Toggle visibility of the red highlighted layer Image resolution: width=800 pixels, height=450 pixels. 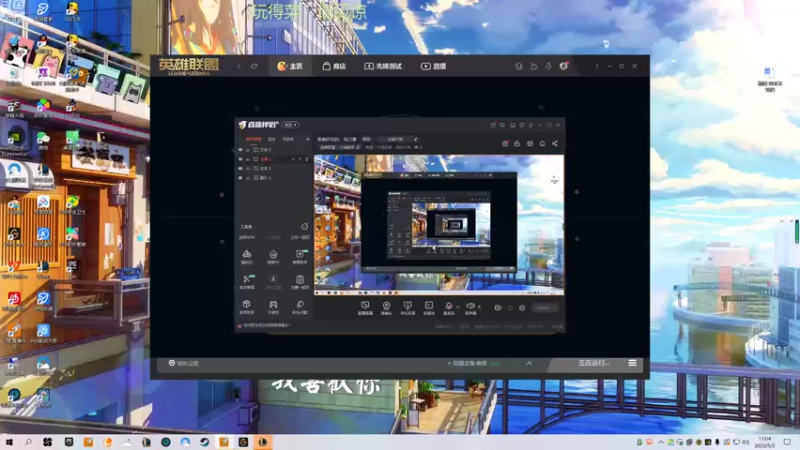pos(240,159)
